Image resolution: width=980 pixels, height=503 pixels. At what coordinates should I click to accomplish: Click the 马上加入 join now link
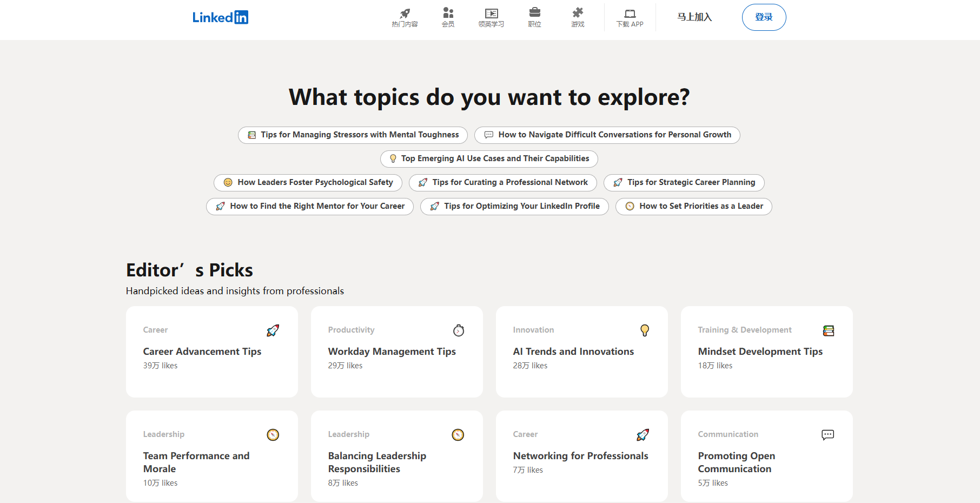coord(694,17)
